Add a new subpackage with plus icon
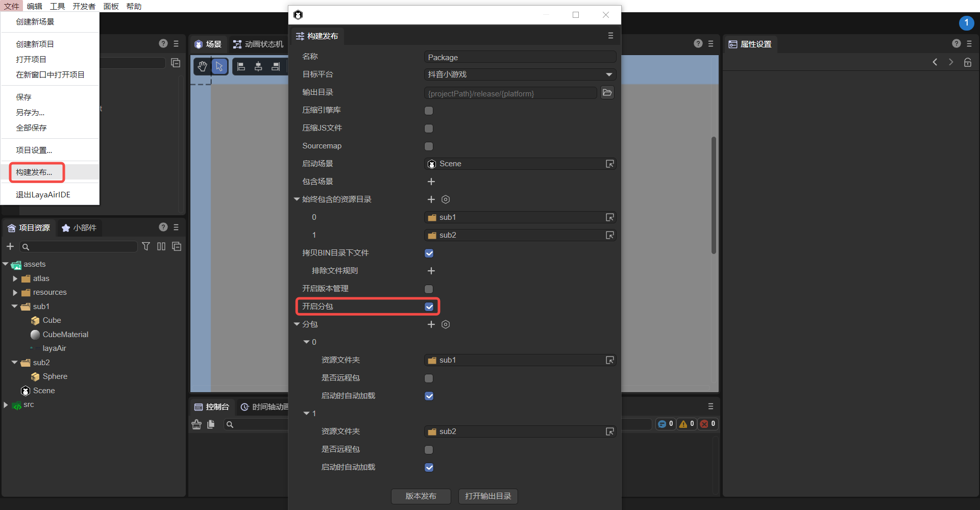 coord(431,324)
